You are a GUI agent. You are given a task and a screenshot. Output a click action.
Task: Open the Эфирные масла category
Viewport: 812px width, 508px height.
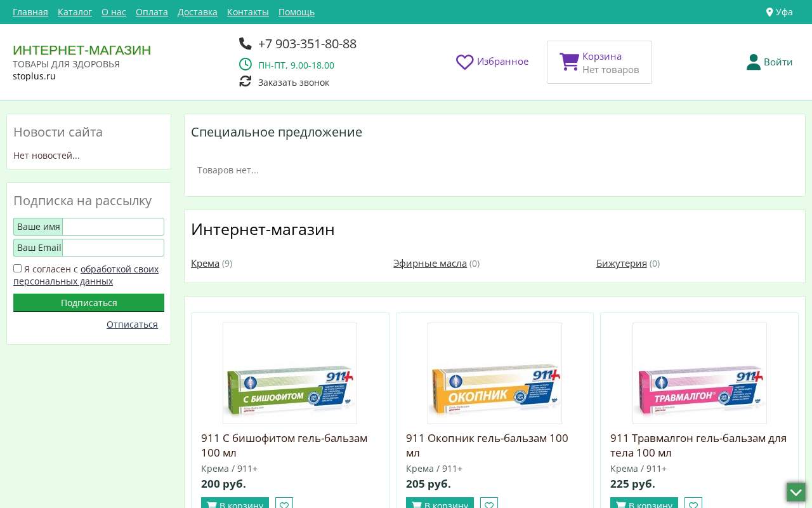(x=430, y=264)
